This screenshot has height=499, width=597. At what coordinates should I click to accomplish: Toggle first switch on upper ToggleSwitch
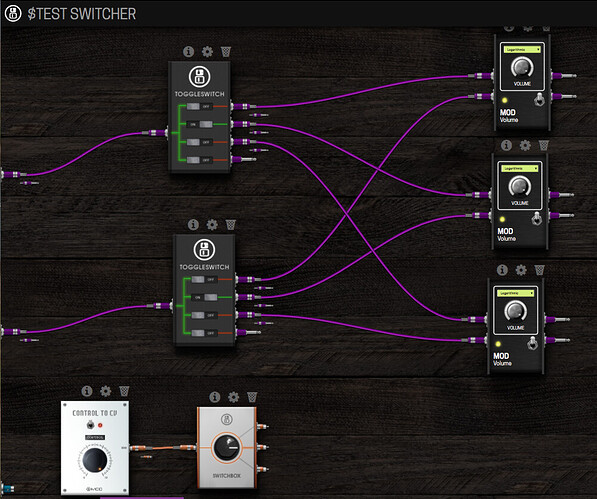point(199,107)
